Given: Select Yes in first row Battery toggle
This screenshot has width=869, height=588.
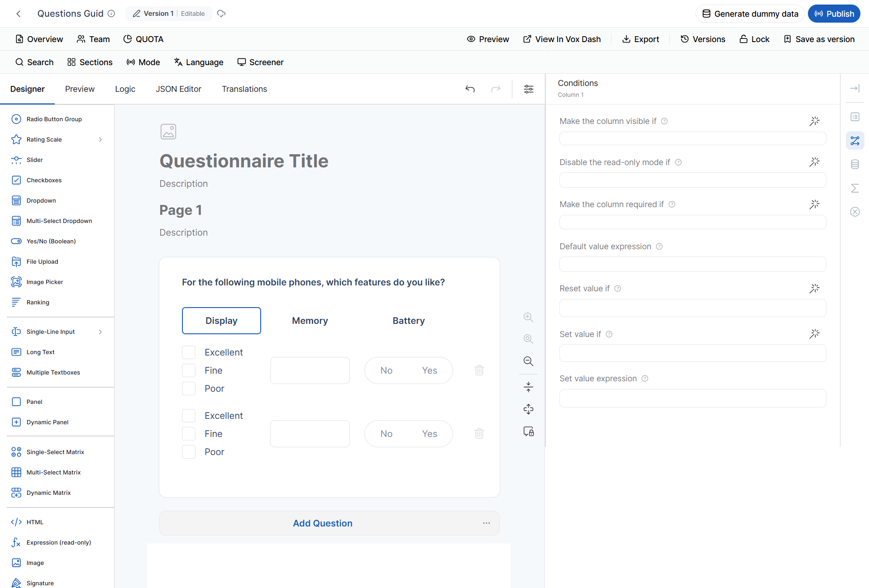Looking at the screenshot, I should click(430, 370).
